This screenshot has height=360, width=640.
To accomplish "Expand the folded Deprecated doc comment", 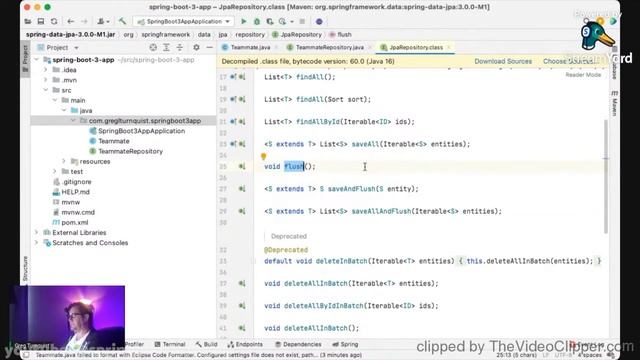I will (289, 236).
